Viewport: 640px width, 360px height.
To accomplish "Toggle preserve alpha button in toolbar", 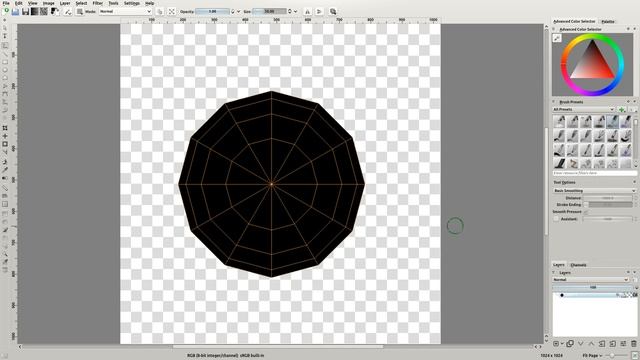I will (172, 11).
